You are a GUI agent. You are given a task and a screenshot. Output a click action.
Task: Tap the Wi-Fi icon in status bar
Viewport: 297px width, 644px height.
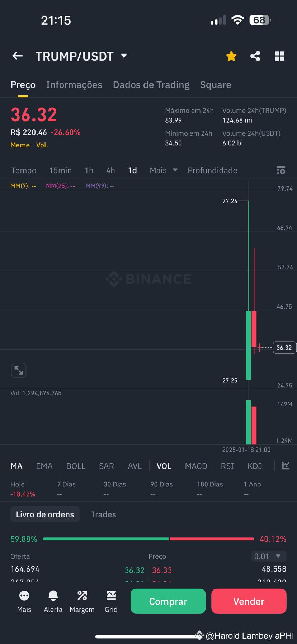click(237, 20)
